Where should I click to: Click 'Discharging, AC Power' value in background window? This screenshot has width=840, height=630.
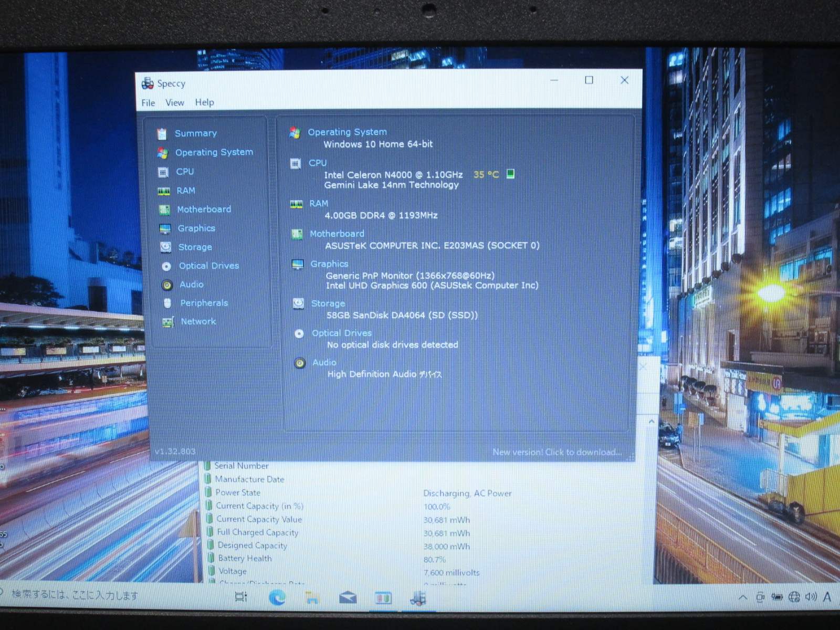tap(467, 493)
